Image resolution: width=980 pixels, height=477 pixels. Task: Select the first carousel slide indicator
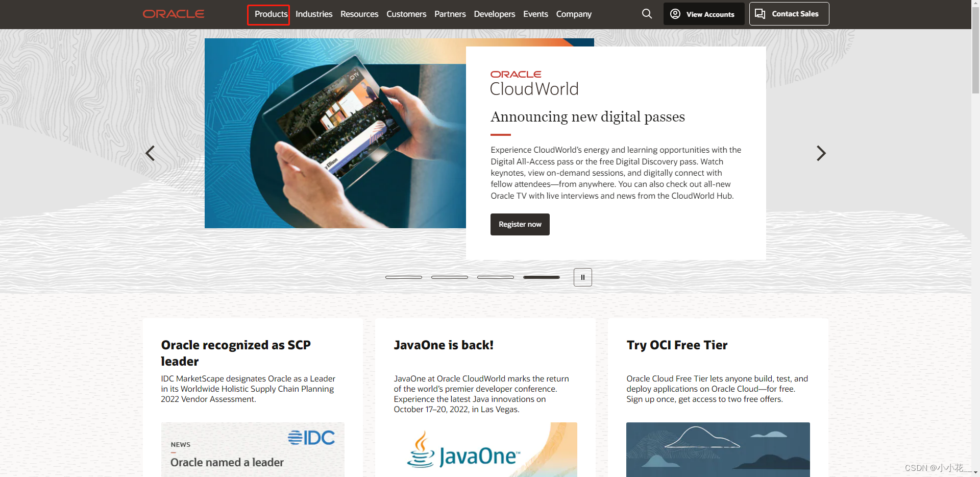pyautogui.click(x=404, y=277)
